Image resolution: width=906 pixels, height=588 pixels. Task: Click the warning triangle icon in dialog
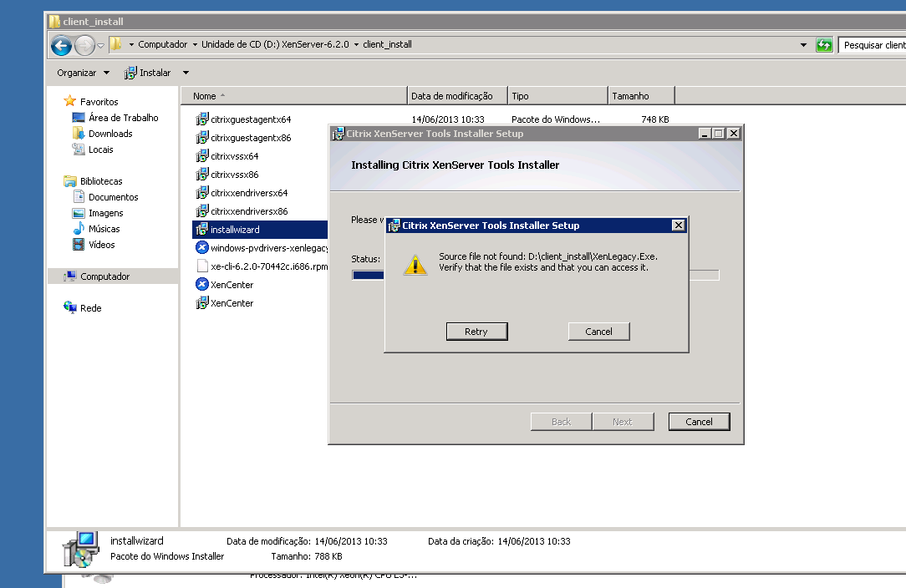[415, 265]
